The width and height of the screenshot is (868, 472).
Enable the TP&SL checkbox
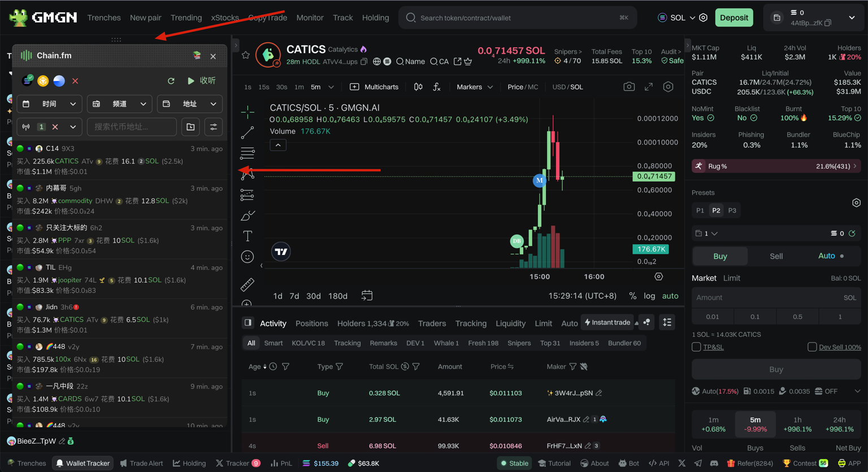(696, 347)
